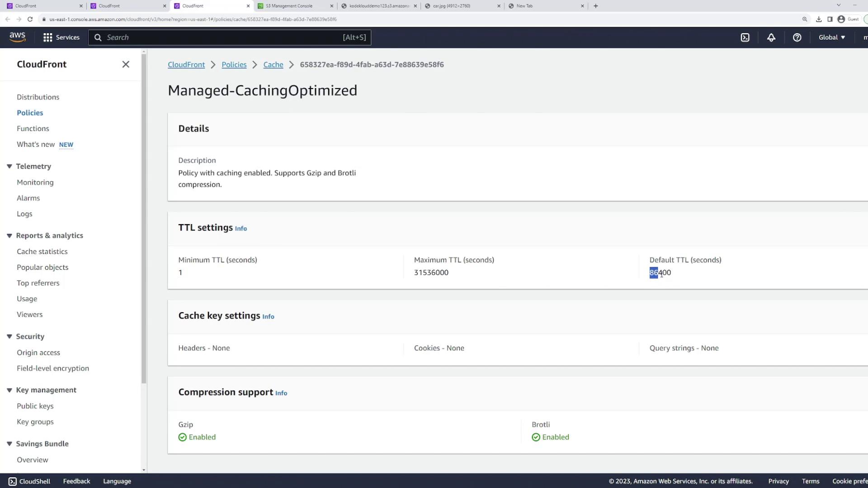Open the notifications bell
The width and height of the screenshot is (868, 488).
click(771, 38)
